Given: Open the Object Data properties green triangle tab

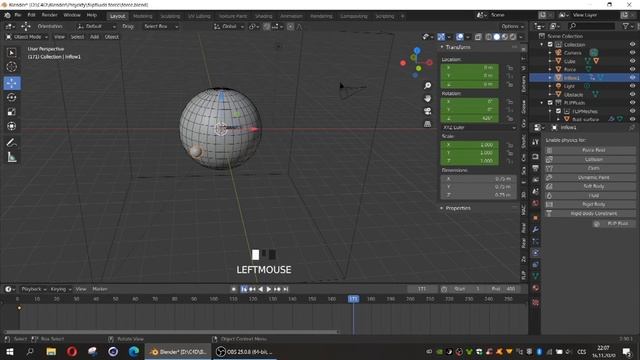Looking at the screenshot, I should pos(535,276).
